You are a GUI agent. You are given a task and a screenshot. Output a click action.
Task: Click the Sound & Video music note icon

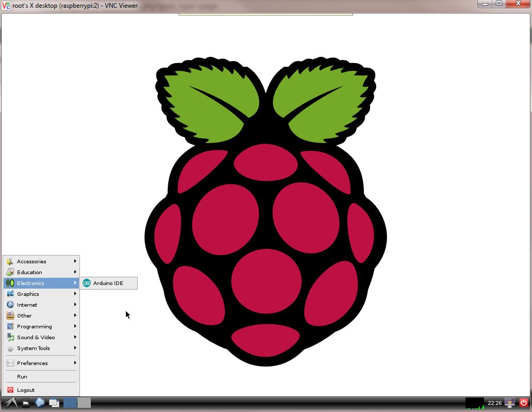[10, 337]
